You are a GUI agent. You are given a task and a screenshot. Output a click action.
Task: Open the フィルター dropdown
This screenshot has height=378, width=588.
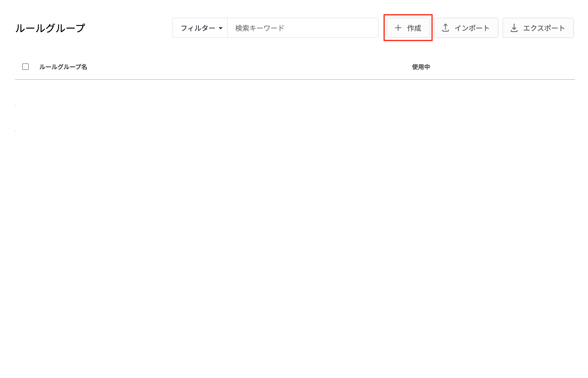200,28
